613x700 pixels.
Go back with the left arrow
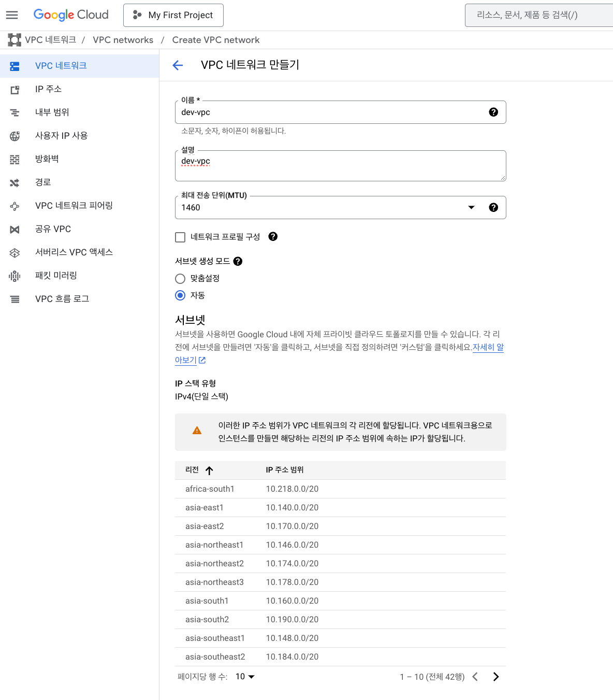(178, 65)
